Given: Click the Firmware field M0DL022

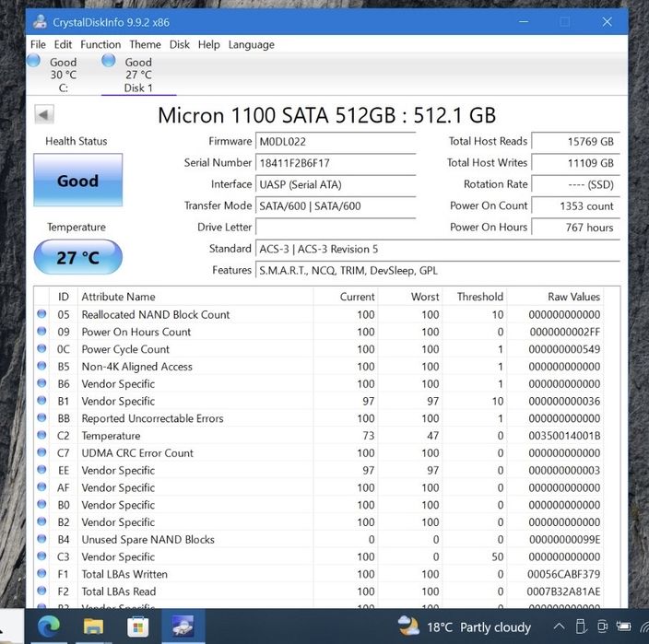Looking at the screenshot, I should coord(336,142).
